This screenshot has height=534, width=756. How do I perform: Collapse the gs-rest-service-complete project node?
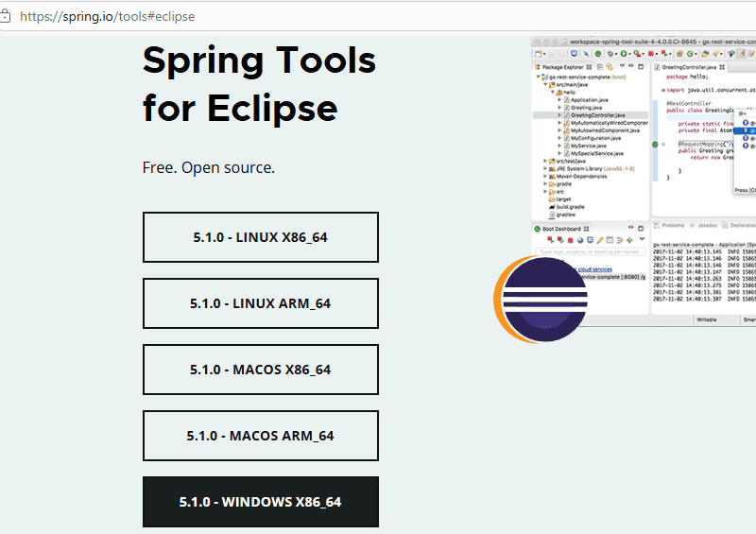point(539,77)
